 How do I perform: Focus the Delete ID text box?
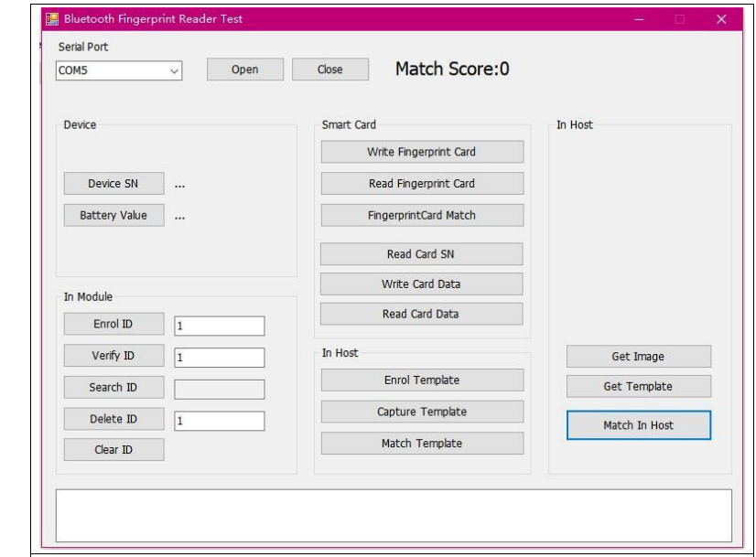219,421
